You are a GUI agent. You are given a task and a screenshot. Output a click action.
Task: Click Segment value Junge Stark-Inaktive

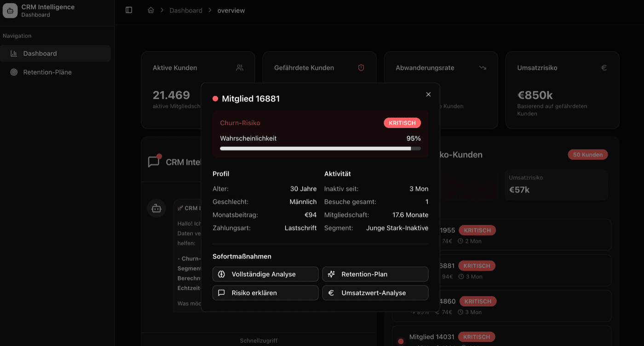click(x=397, y=228)
